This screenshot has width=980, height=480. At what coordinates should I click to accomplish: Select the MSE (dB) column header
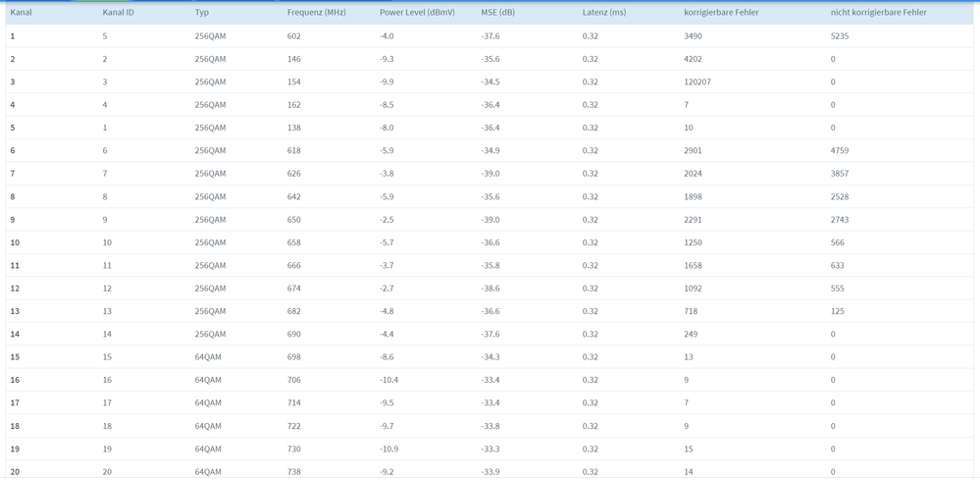pyautogui.click(x=497, y=13)
